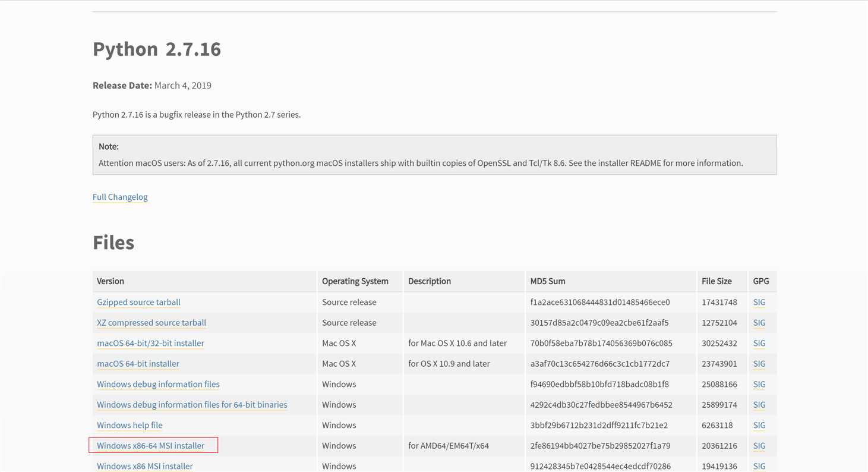
Task: Open the Full Changelog link
Action: coord(120,197)
